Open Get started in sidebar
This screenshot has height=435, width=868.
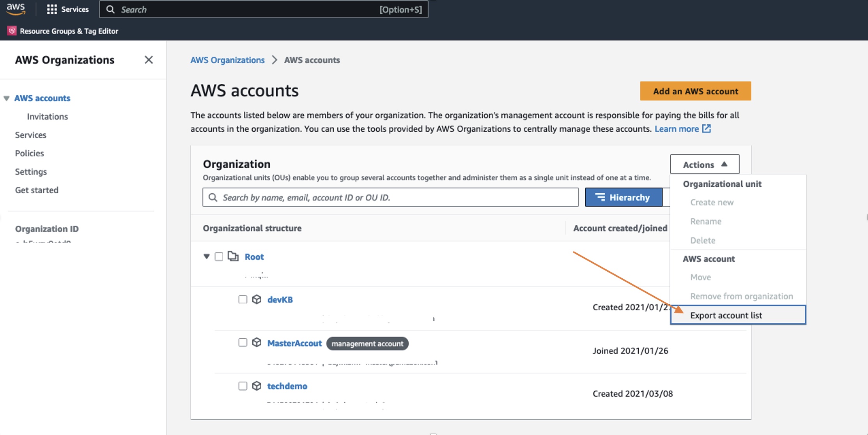[37, 190]
